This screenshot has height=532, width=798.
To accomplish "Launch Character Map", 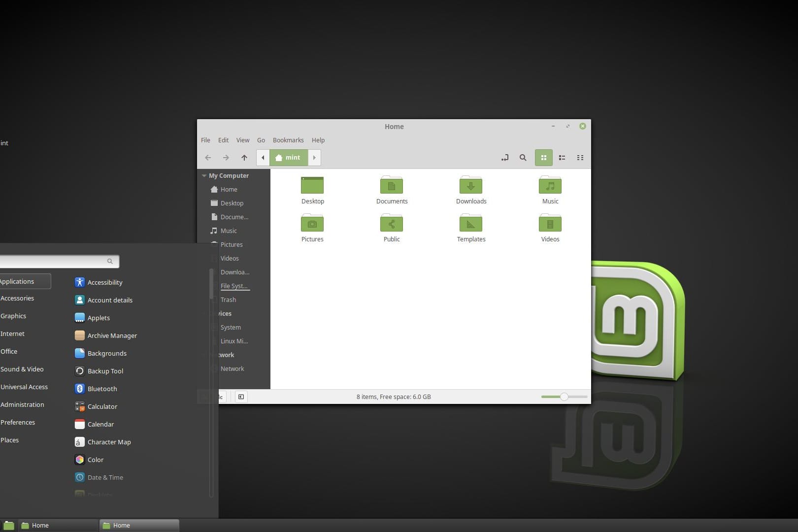I will (x=102, y=442).
